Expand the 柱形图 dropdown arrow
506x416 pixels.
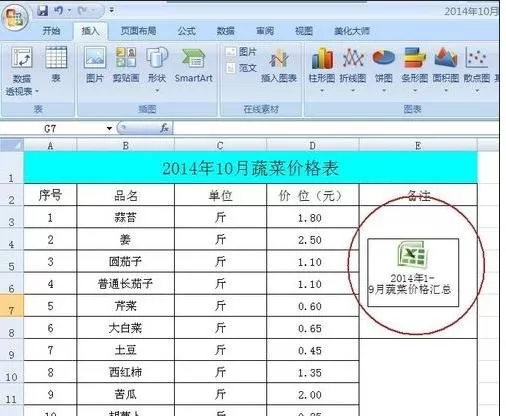322,90
